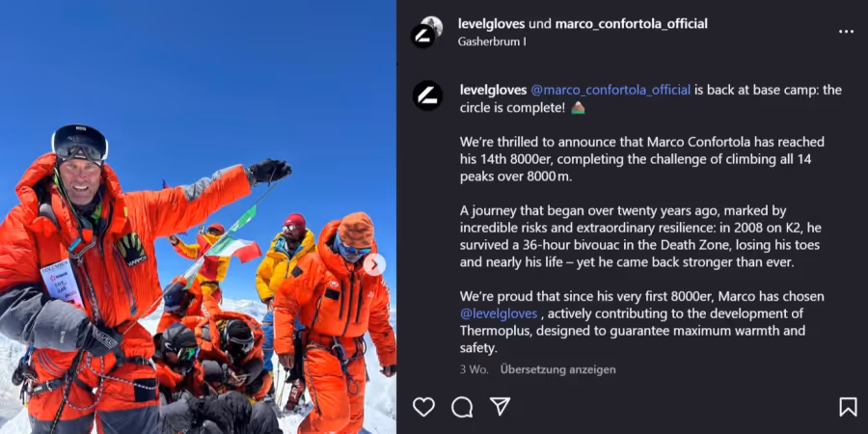This screenshot has height=434, width=868.
Task: Open levelgloves avatar in the post header
Action: coord(423,37)
